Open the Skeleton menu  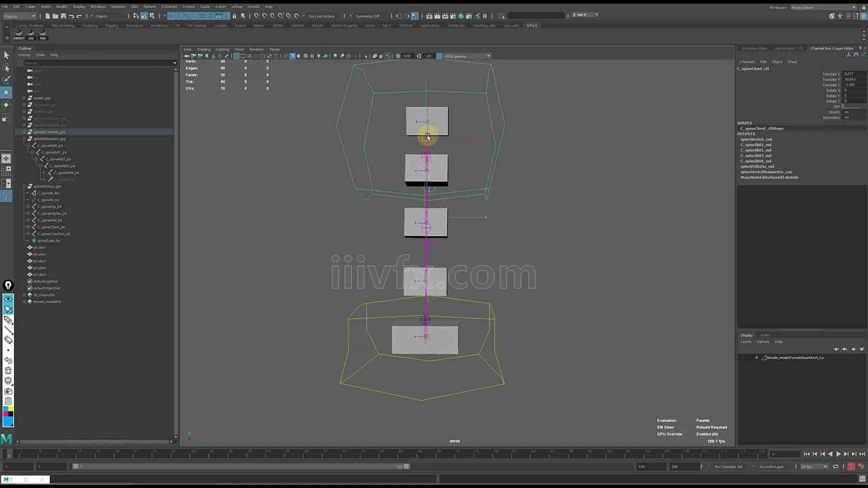tap(118, 7)
